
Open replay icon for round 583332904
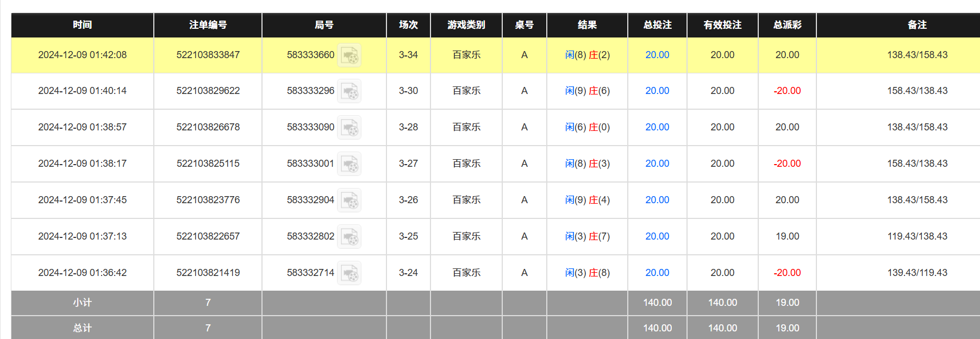pos(349,200)
